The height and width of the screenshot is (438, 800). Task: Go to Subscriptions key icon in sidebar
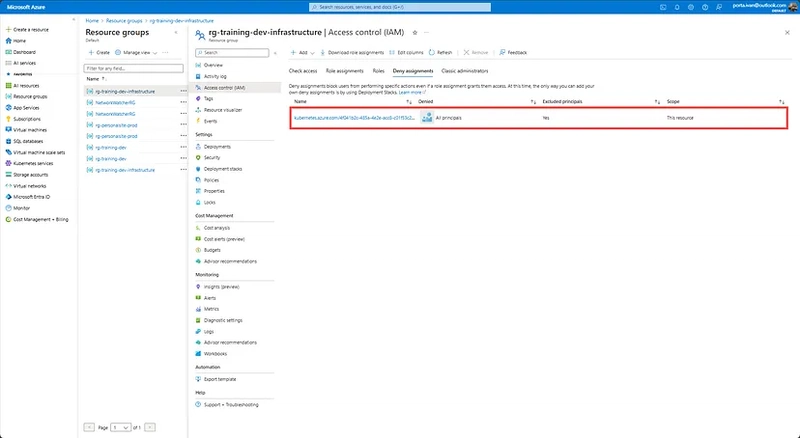coord(8,119)
